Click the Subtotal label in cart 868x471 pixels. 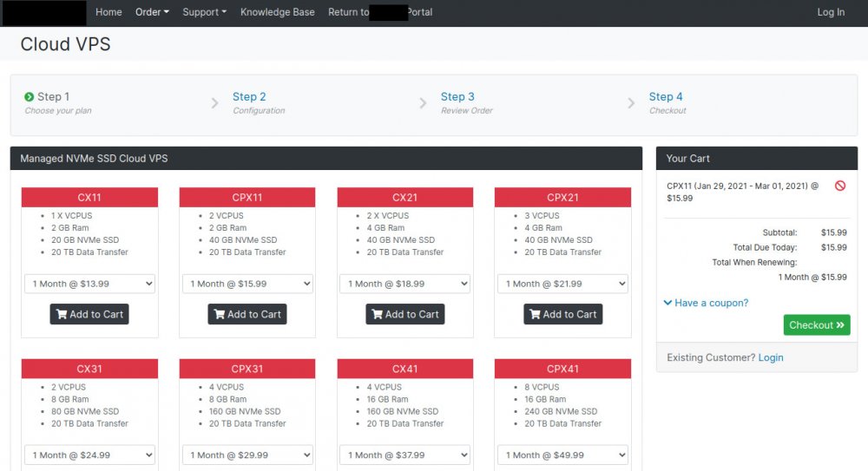tap(780, 232)
